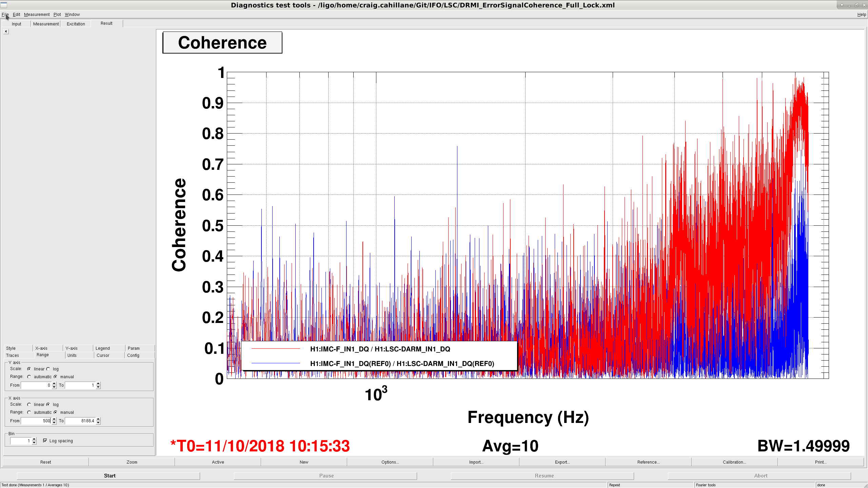This screenshot has width=868, height=488.
Task: Open the Measurement menu
Action: coord(37,15)
